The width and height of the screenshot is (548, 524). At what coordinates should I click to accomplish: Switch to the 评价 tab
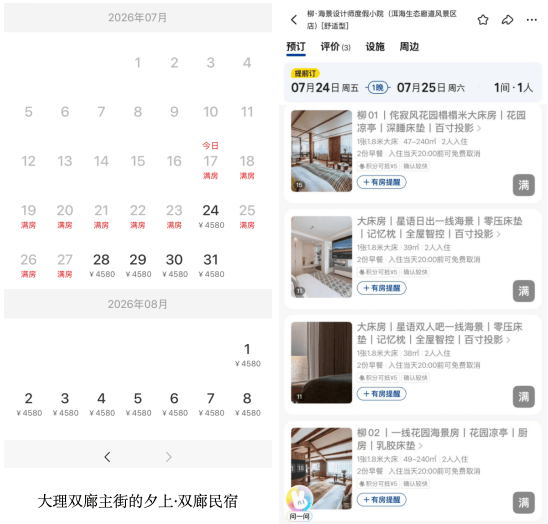coord(336,47)
